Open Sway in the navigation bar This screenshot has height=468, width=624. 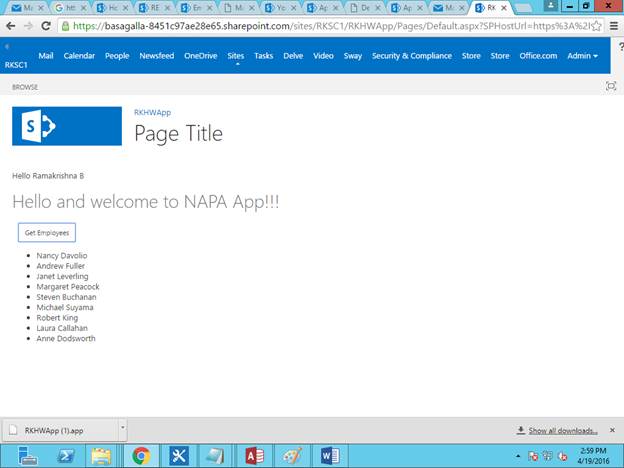point(353,56)
